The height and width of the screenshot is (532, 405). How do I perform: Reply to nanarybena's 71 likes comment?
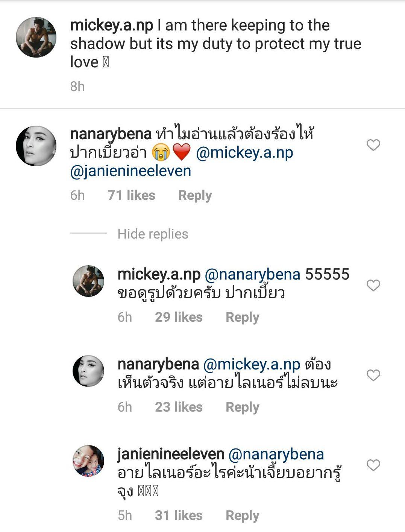[195, 195]
